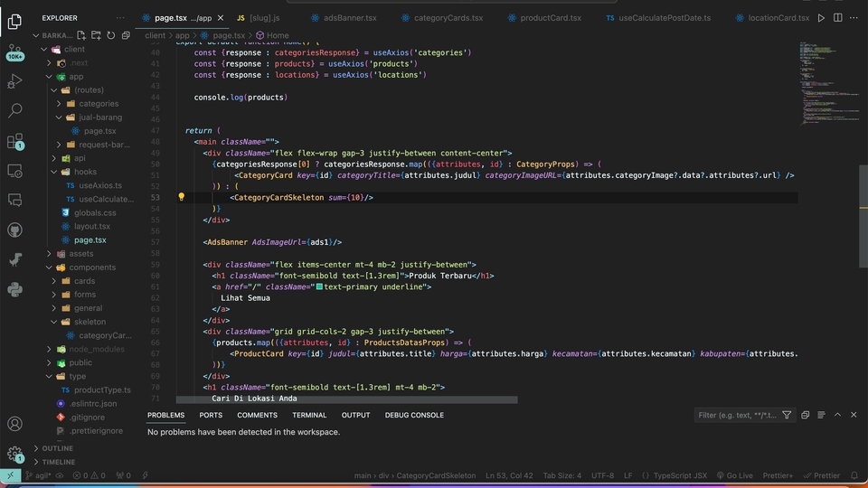
Task: Open the Manage gear icon
Action: click(15, 454)
